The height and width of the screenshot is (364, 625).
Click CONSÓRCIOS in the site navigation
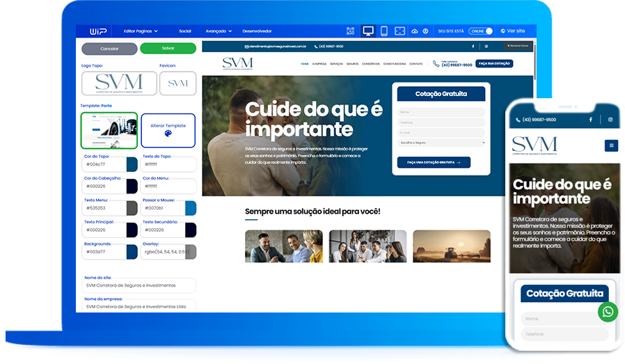[x=371, y=64]
